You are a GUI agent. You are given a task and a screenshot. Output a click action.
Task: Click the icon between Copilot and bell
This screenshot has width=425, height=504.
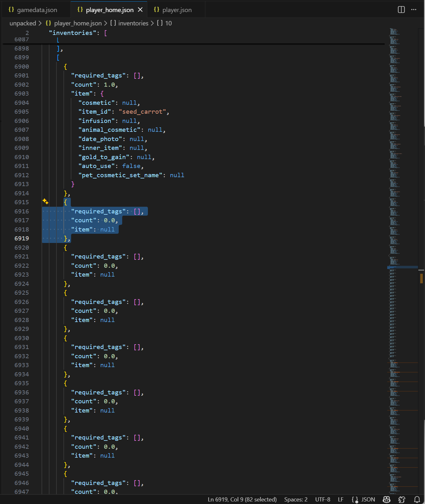(402, 499)
